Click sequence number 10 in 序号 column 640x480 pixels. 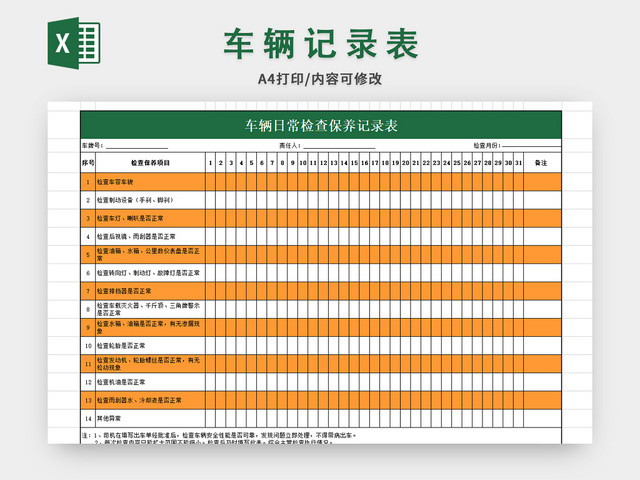click(x=88, y=346)
